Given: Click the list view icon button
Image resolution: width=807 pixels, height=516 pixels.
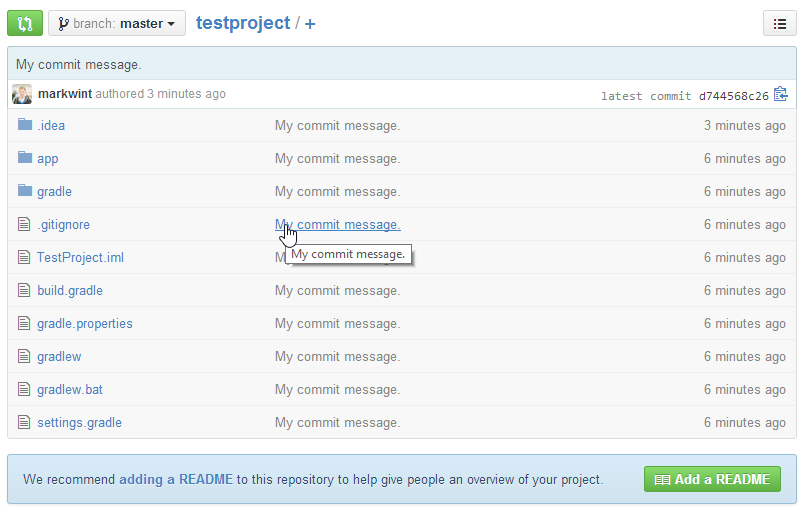Looking at the screenshot, I should (x=780, y=23).
